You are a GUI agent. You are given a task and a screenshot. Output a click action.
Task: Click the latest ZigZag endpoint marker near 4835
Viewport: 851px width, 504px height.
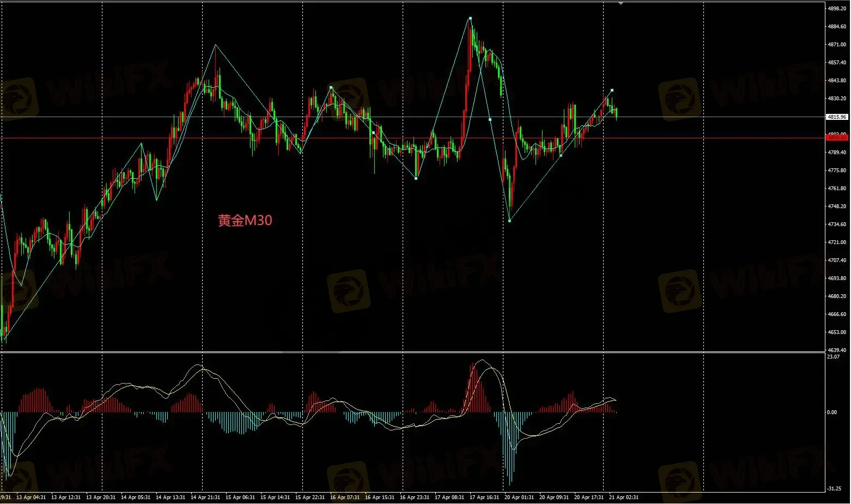click(x=612, y=90)
